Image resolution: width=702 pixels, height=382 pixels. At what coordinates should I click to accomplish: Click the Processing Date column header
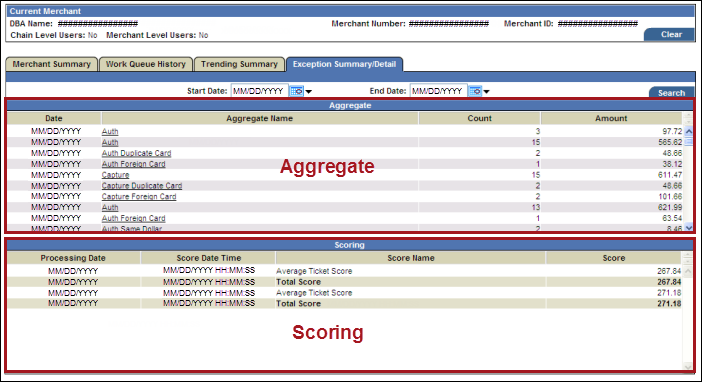(x=73, y=258)
